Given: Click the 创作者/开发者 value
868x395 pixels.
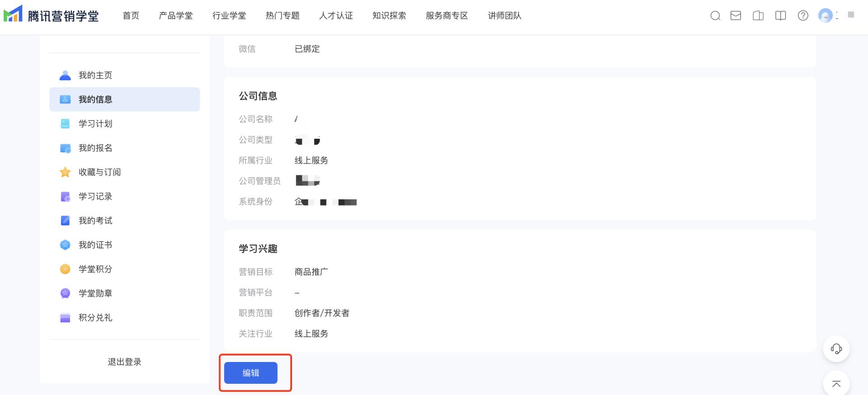Looking at the screenshot, I should [x=322, y=313].
